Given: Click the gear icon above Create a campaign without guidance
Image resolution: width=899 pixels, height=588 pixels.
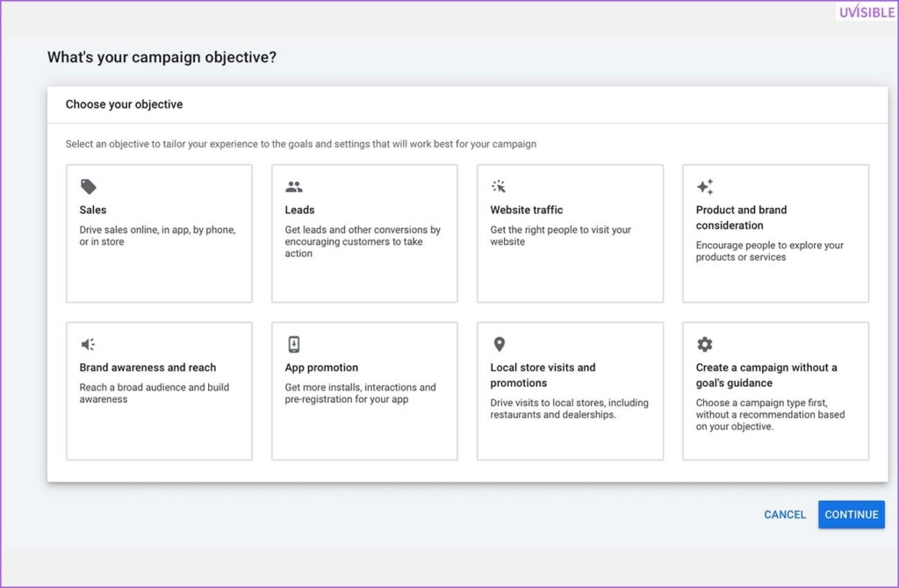Looking at the screenshot, I should [x=705, y=343].
